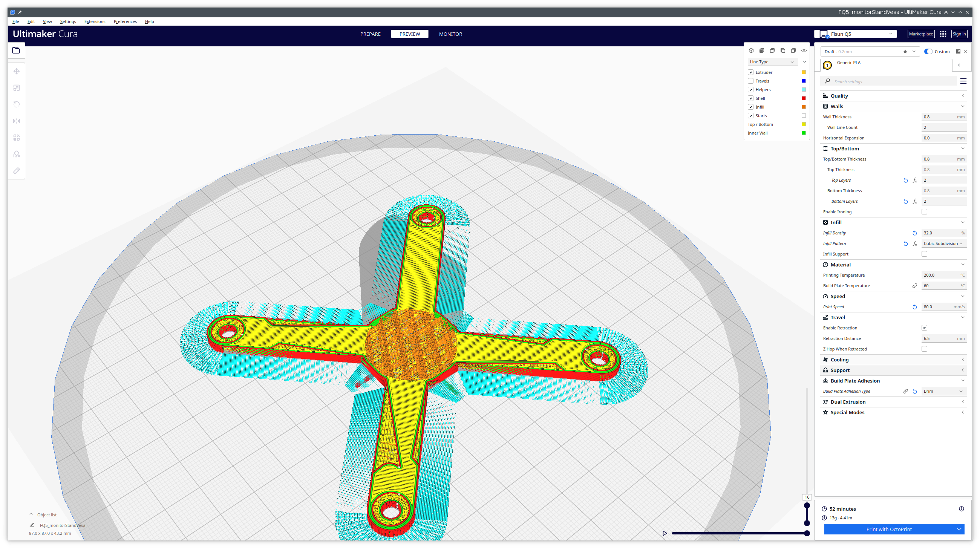Image resolution: width=980 pixels, height=548 pixels.
Task: Click Print with OctoPrint
Action: tap(888, 529)
